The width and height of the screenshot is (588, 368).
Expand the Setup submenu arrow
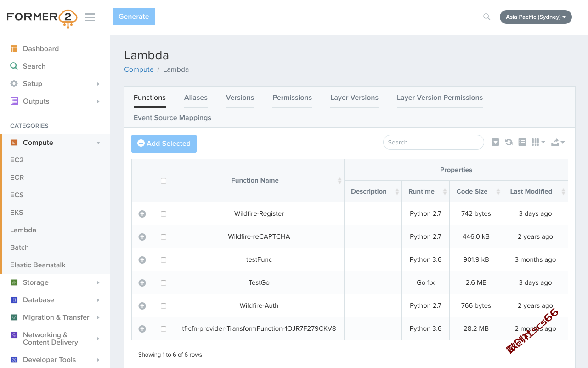pos(98,84)
